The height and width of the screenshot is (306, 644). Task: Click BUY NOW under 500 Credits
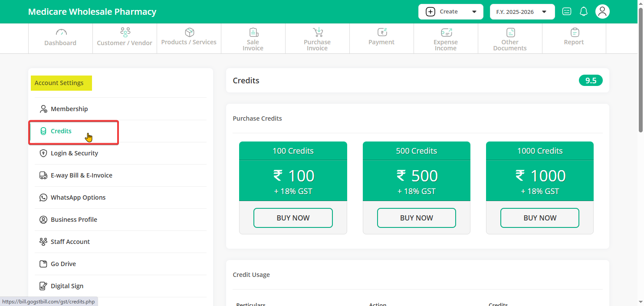(416, 218)
